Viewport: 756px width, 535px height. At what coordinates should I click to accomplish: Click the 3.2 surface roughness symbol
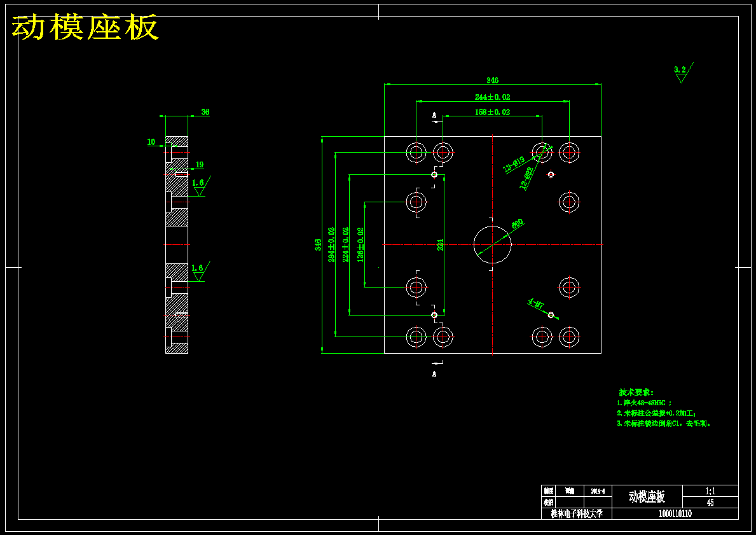point(683,73)
